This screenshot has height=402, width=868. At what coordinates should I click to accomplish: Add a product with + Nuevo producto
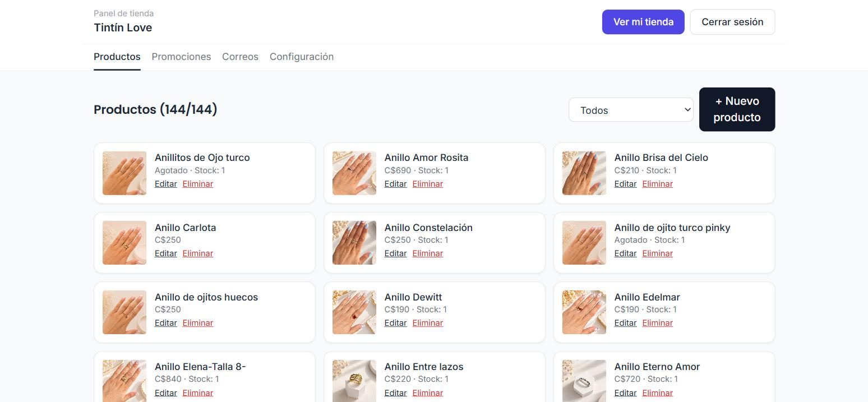coord(737,109)
